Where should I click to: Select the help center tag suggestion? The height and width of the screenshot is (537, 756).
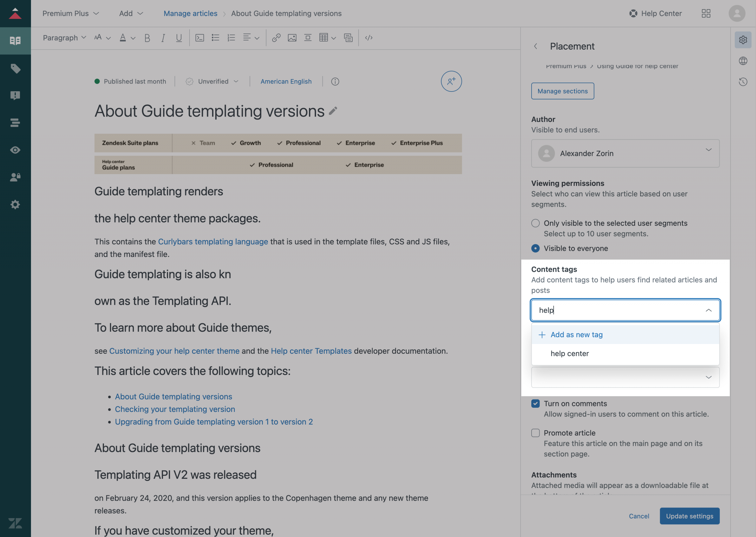(625, 353)
